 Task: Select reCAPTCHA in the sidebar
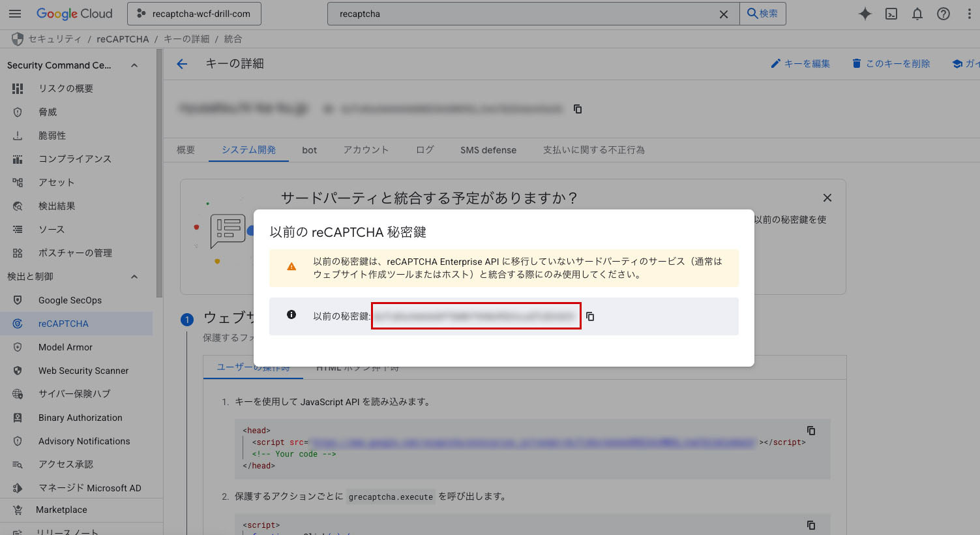click(x=76, y=324)
